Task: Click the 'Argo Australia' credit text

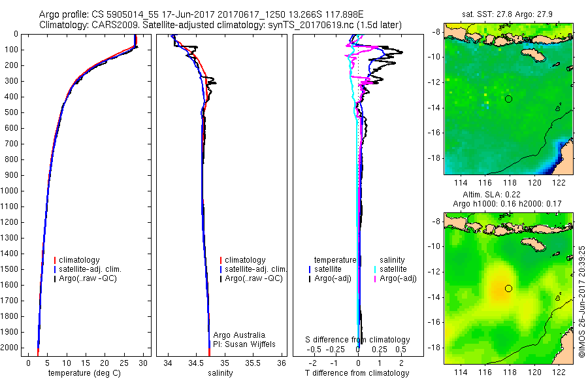Action: 239,335
